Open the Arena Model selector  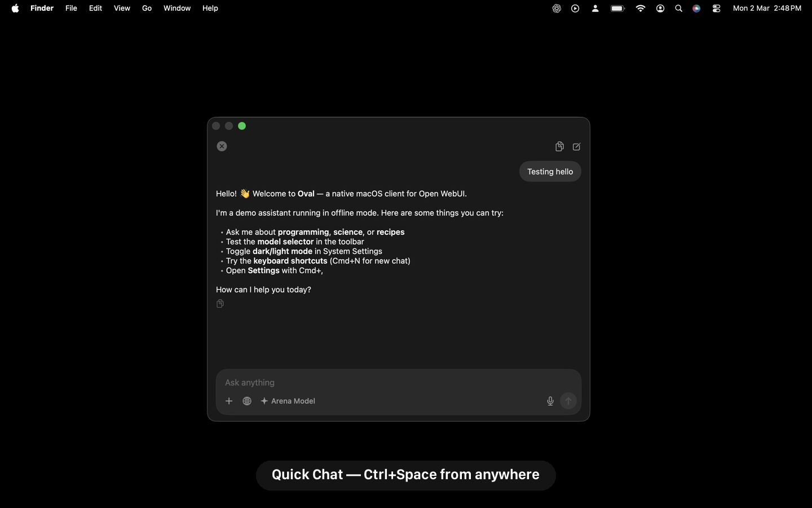click(288, 401)
